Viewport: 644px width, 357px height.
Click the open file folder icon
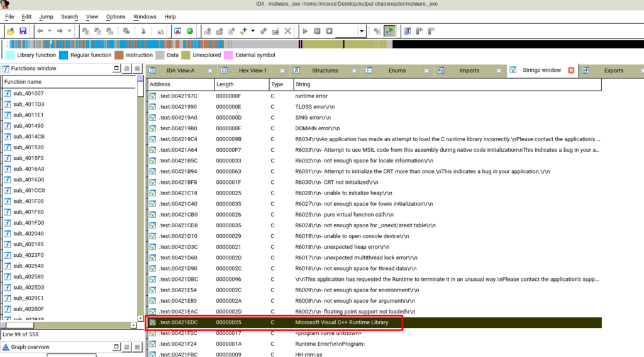[11, 31]
